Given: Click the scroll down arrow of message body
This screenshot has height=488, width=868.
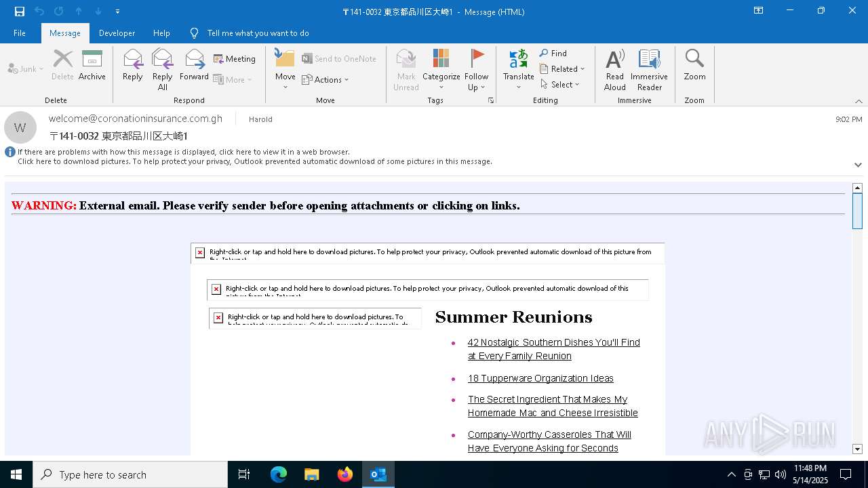Looking at the screenshot, I should (857, 449).
